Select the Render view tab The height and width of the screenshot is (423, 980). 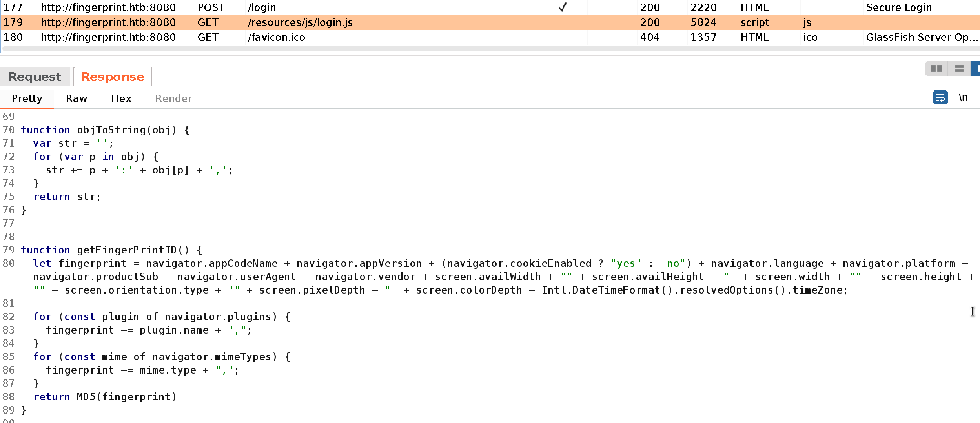coord(173,98)
